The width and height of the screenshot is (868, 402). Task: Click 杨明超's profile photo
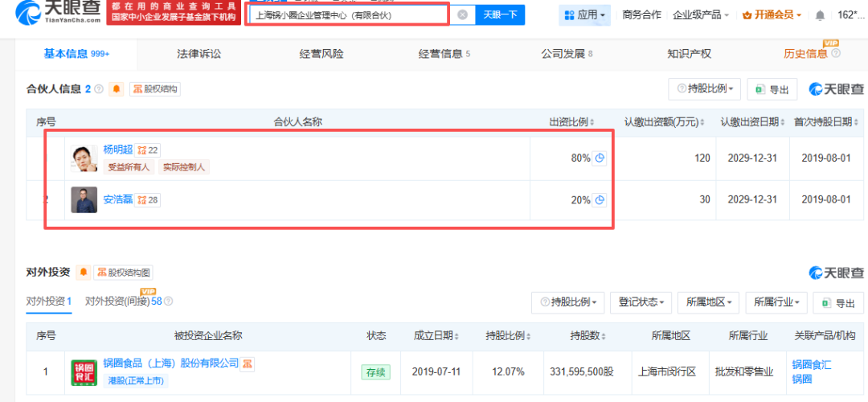[84, 159]
